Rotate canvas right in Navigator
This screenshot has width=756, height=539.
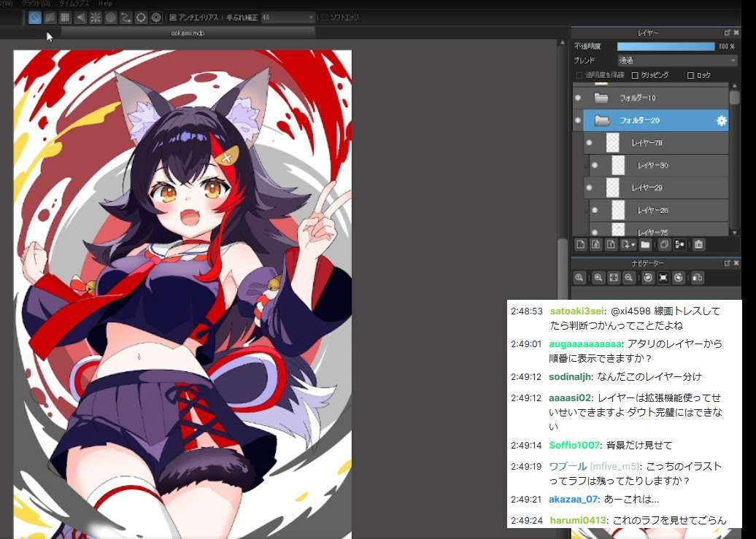click(x=679, y=278)
